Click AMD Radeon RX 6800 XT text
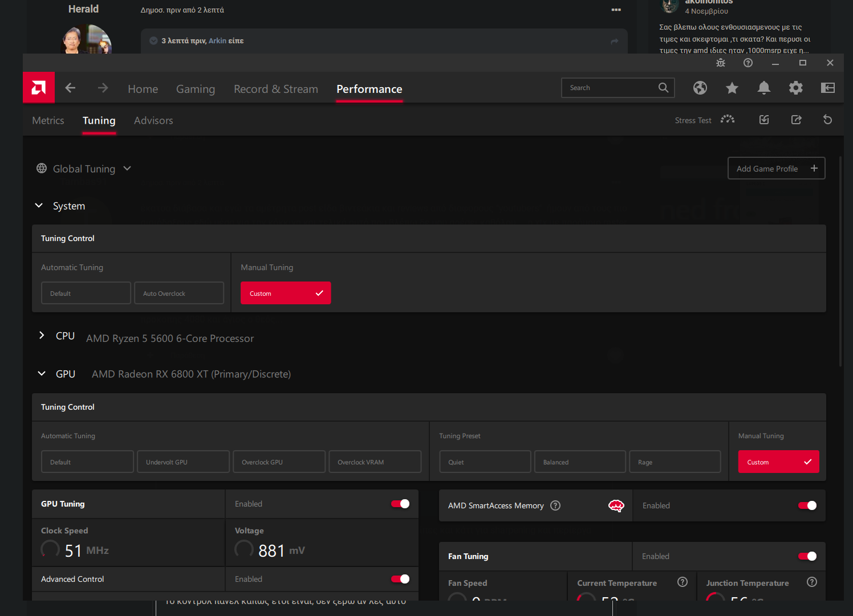 coord(191,374)
